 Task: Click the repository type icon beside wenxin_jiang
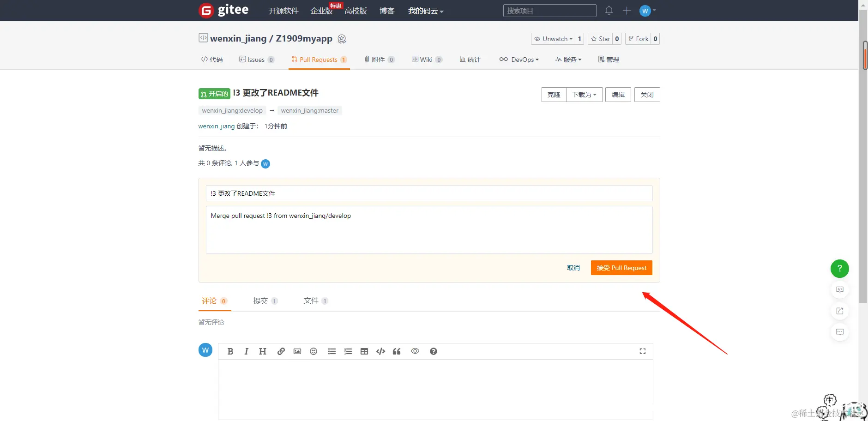tap(203, 38)
